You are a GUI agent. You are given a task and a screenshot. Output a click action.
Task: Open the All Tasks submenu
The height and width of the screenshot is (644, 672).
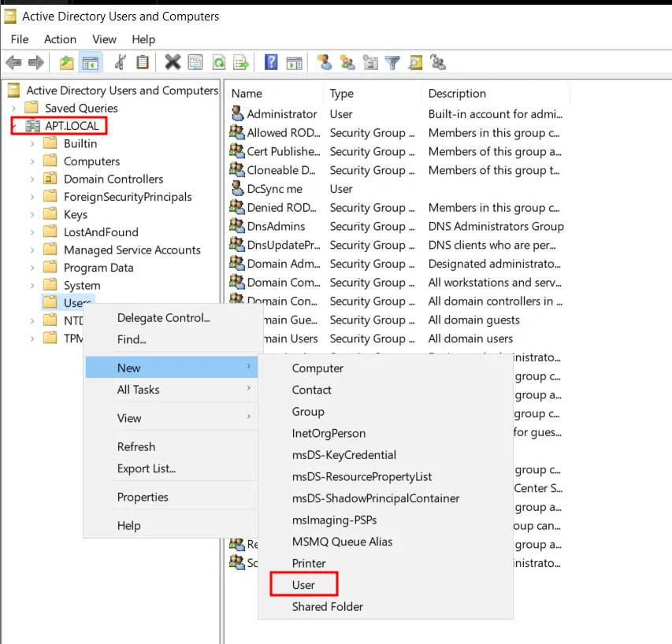(x=172, y=390)
